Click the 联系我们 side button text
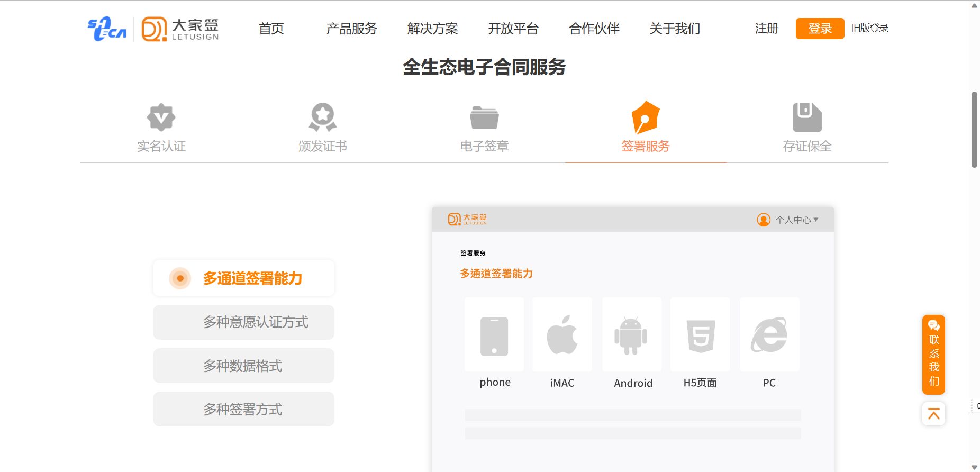The image size is (980, 472). pyautogui.click(x=934, y=360)
